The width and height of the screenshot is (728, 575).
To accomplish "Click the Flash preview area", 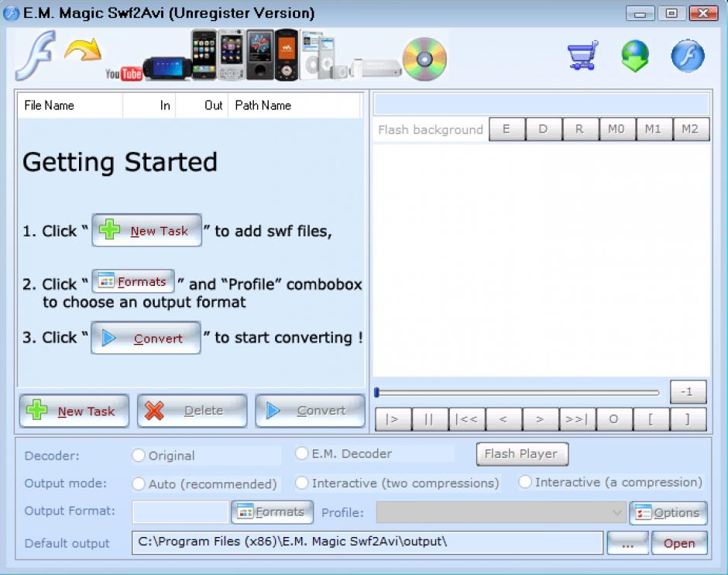I will pos(541,260).
